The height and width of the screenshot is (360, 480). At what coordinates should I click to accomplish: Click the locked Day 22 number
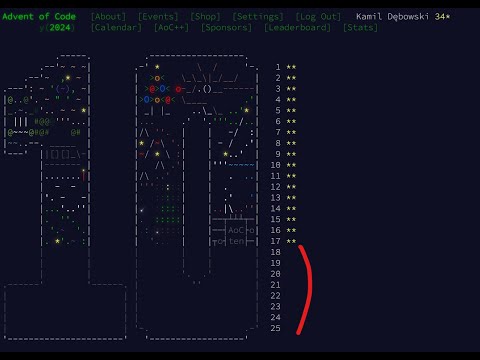pos(275,296)
